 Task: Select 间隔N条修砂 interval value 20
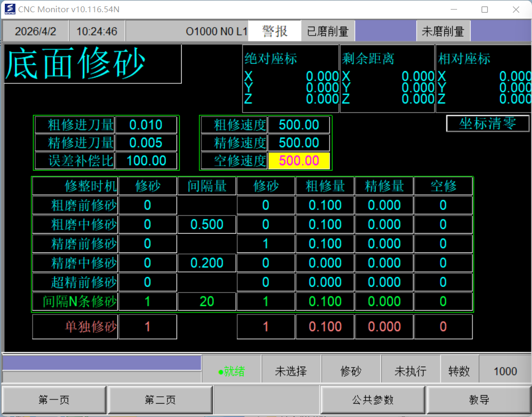click(x=207, y=302)
